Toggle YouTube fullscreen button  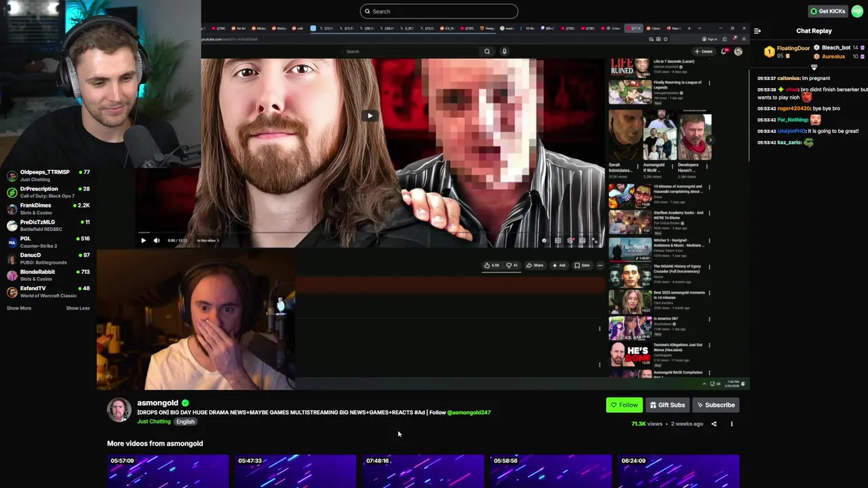[594, 240]
